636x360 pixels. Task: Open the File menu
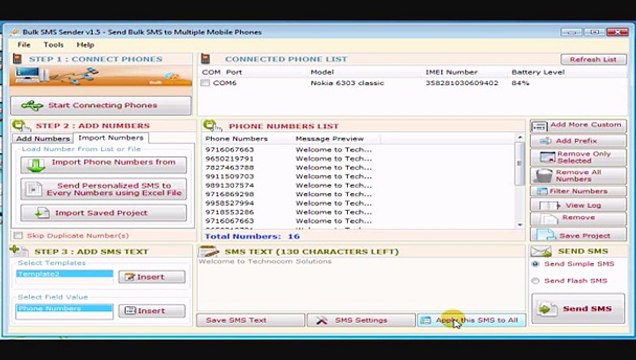pos(24,45)
